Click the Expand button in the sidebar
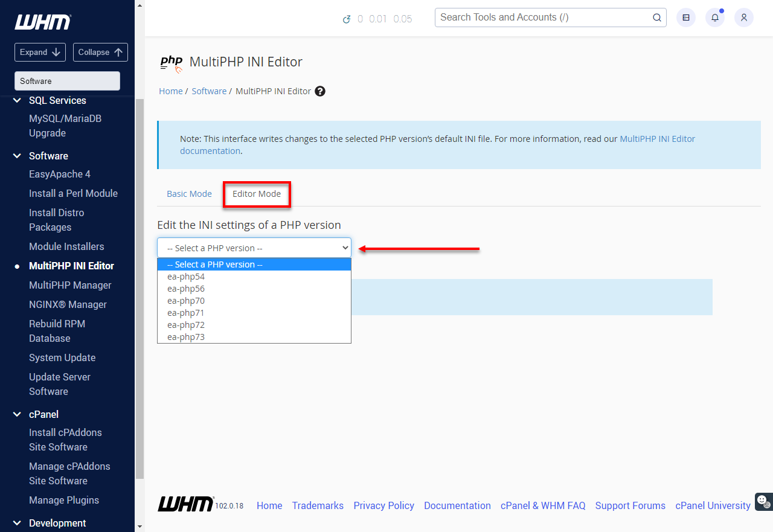 click(x=40, y=52)
